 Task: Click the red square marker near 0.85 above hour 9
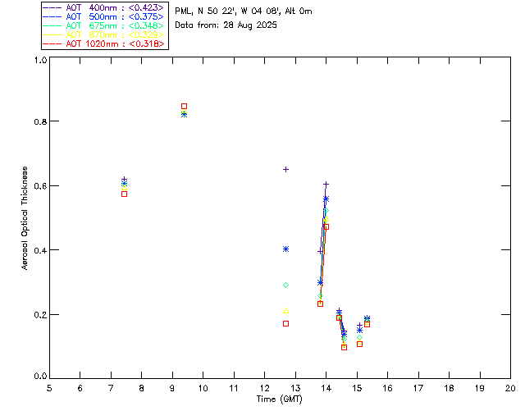click(x=184, y=106)
